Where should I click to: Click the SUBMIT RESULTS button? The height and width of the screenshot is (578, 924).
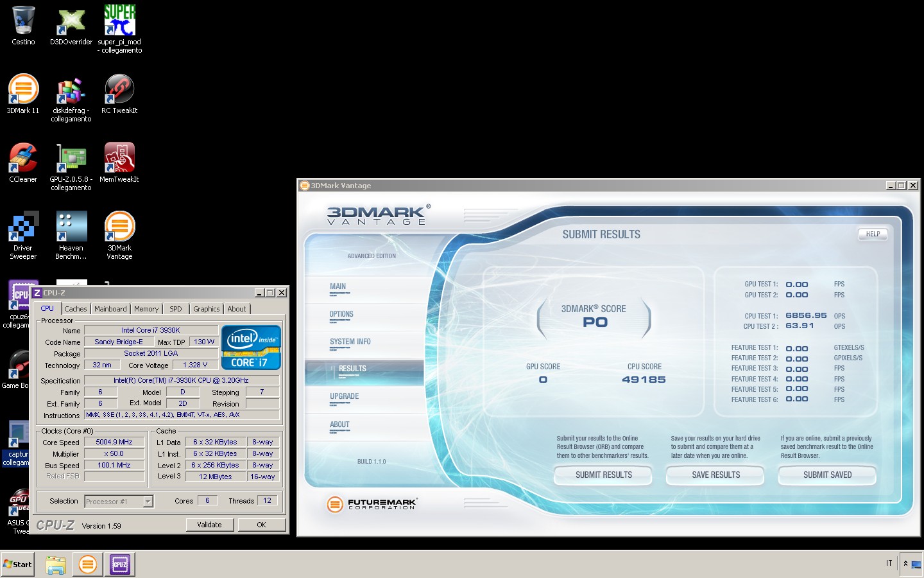pos(604,475)
